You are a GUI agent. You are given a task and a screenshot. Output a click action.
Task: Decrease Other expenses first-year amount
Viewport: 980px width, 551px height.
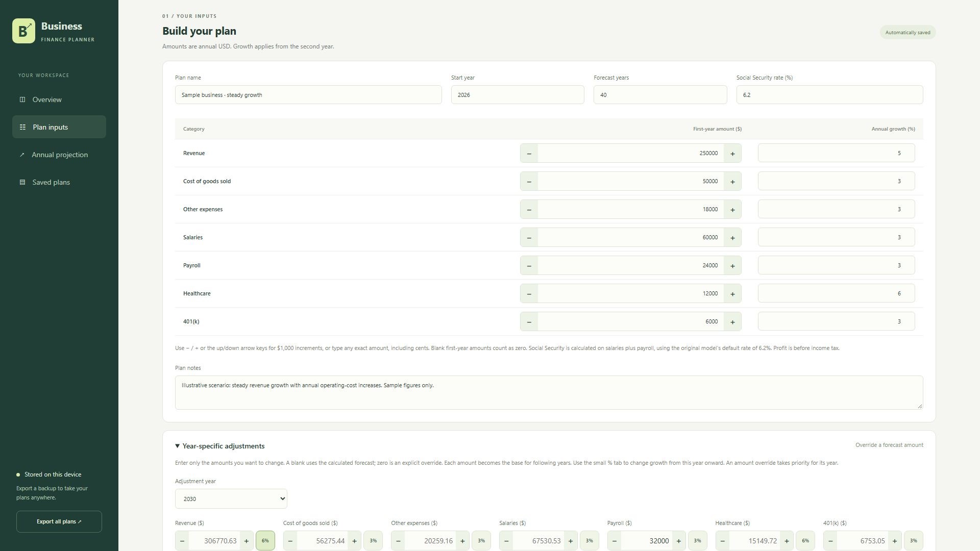529,210
